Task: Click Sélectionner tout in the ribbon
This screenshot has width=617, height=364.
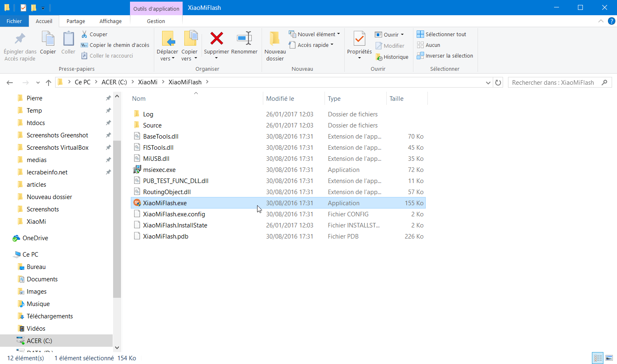Action: 441,34
